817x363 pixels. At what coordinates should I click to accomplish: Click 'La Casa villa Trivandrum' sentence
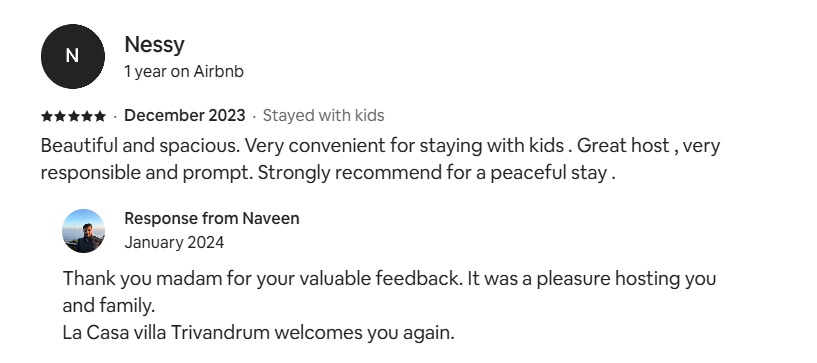[166, 333]
